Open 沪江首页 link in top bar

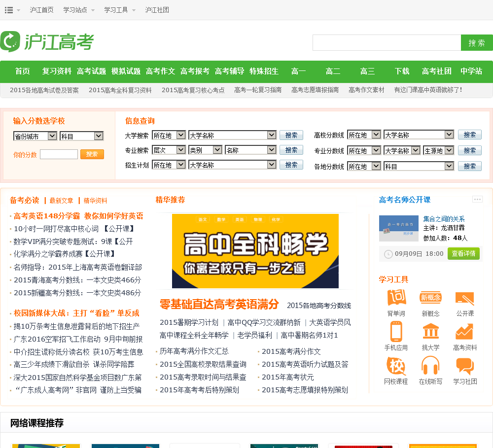pyautogui.click(x=42, y=10)
